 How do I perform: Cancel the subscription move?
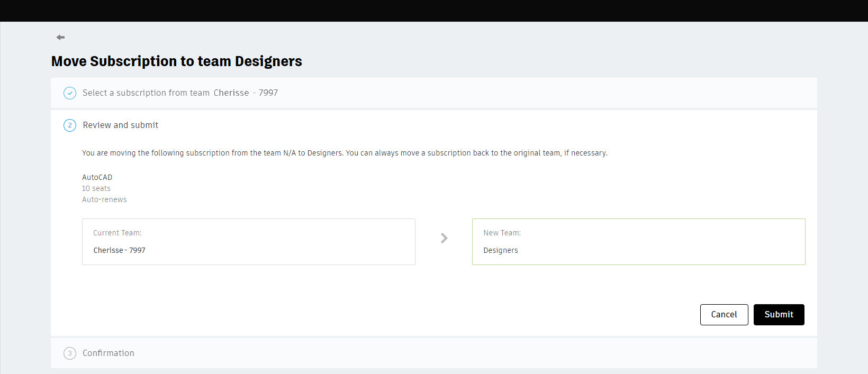[724, 314]
